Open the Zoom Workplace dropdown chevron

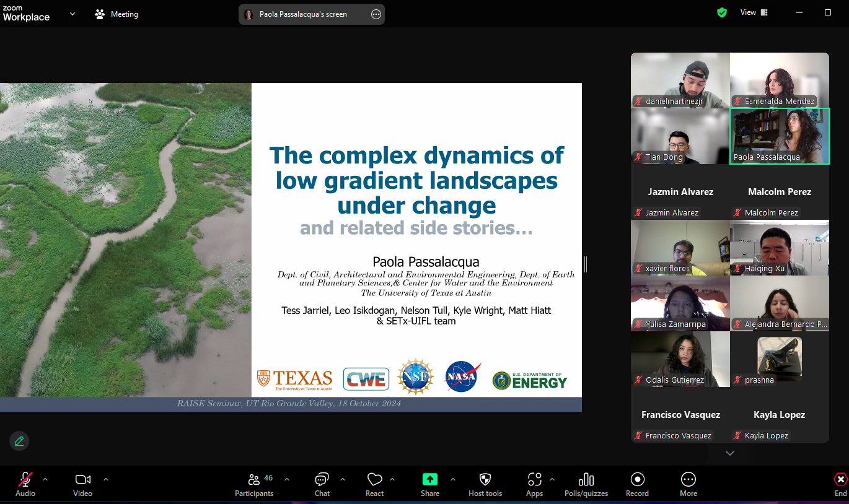(73, 14)
